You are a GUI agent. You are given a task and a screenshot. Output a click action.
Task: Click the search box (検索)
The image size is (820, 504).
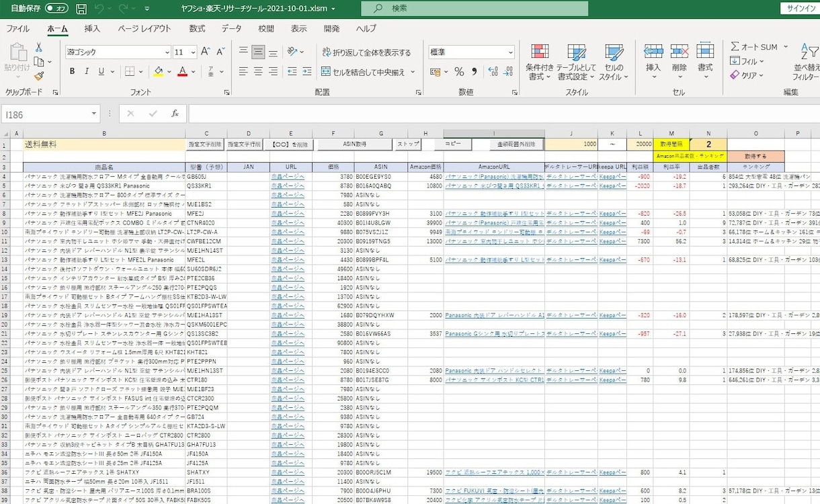[475, 9]
